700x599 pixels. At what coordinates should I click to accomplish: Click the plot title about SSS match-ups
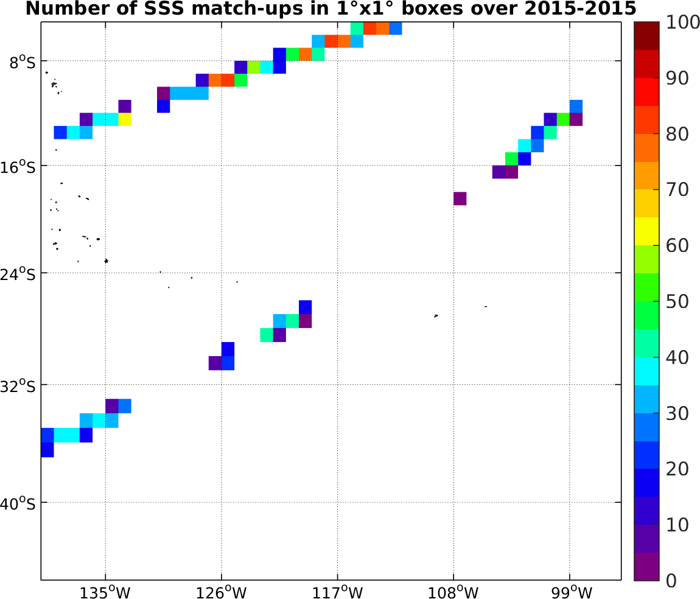click(x=331, y=9)
